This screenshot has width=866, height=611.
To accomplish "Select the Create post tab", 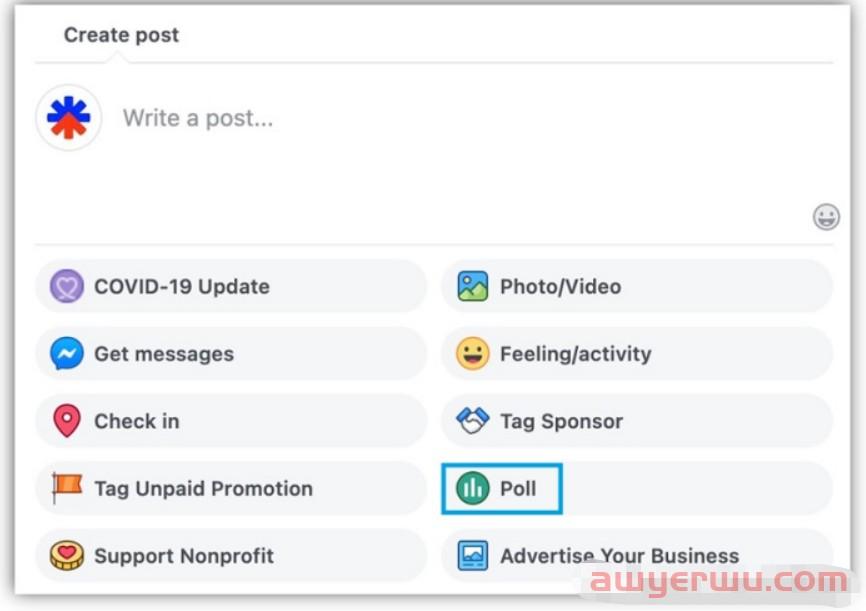I will tap(122, 35).
